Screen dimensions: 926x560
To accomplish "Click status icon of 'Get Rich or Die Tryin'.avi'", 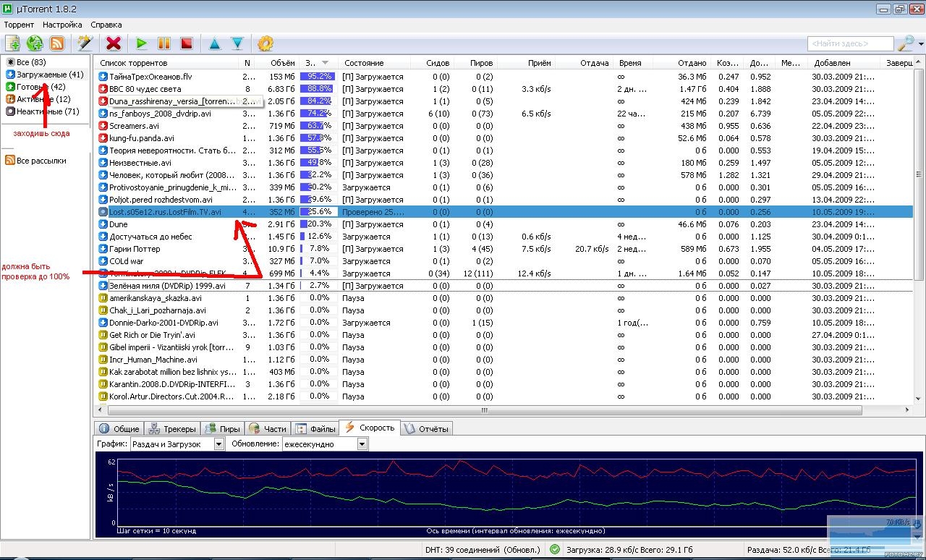I will [103, 335].
